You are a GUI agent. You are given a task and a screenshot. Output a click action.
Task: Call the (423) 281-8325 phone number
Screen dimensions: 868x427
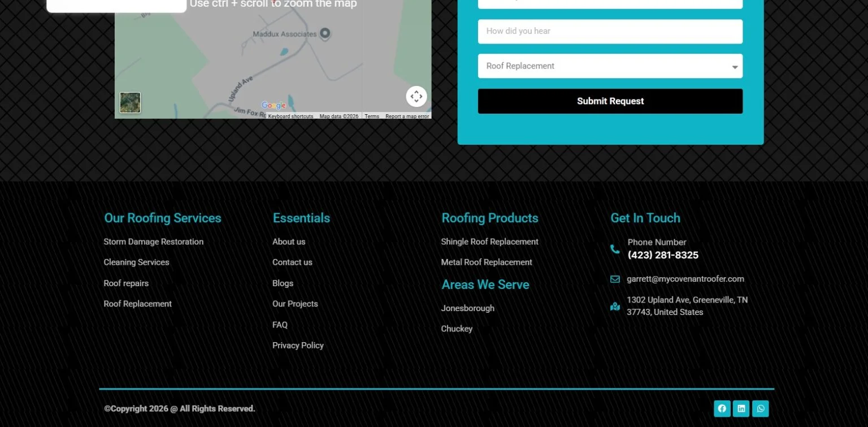pos(663,255)
